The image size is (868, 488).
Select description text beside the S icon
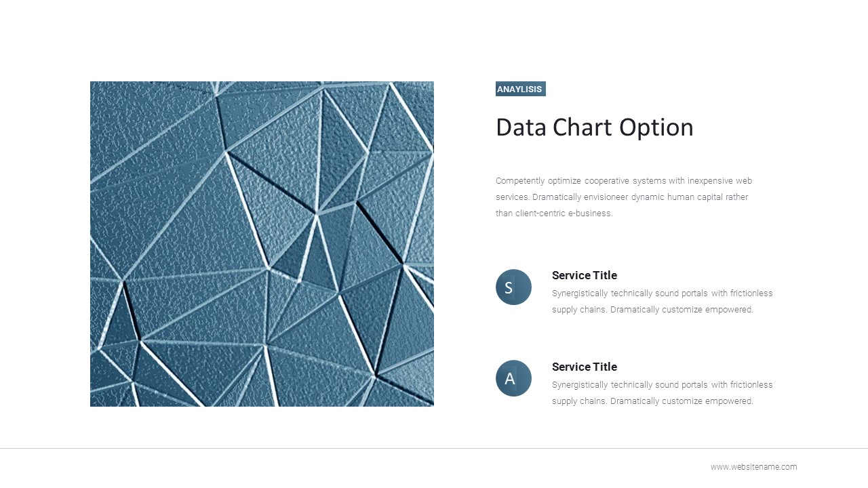(662, 302)
